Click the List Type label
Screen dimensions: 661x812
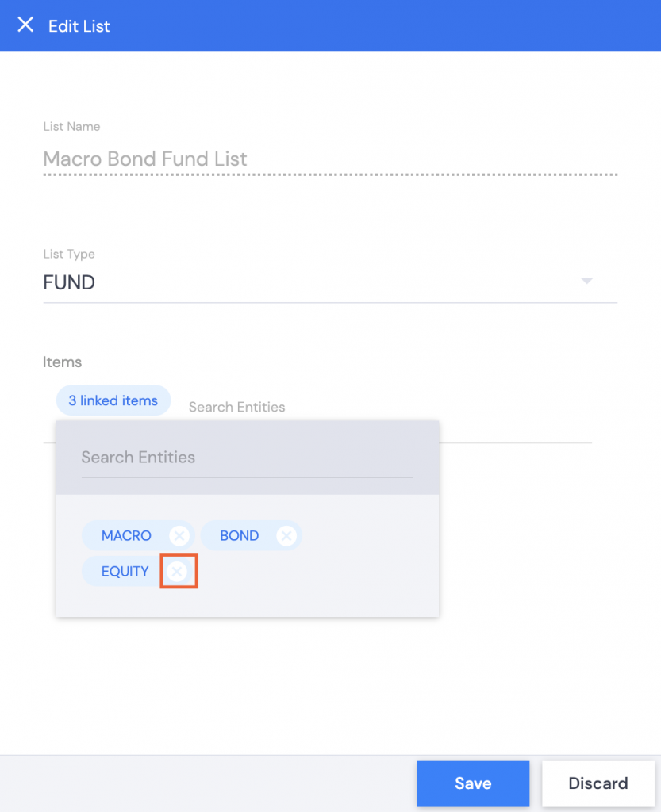(69, 254)
